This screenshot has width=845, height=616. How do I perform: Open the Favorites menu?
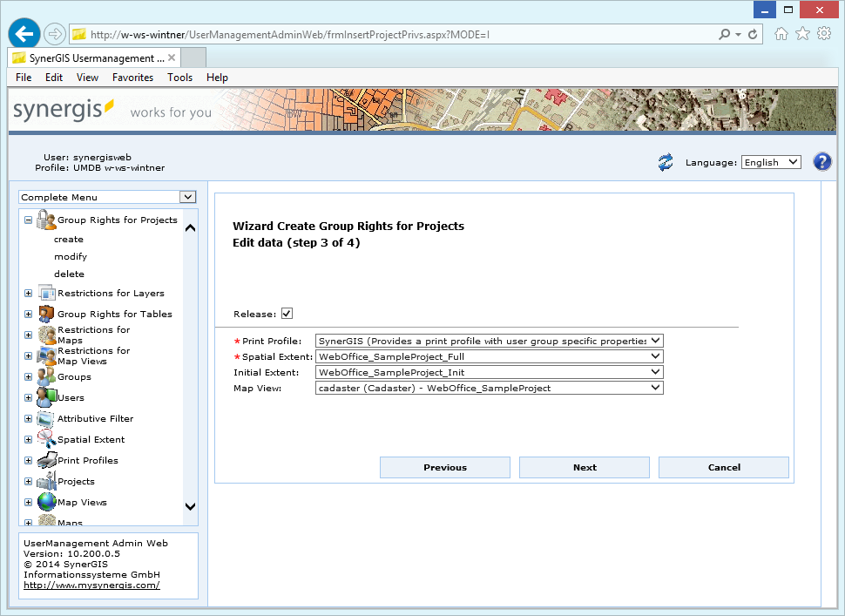(x=132, y=77)
